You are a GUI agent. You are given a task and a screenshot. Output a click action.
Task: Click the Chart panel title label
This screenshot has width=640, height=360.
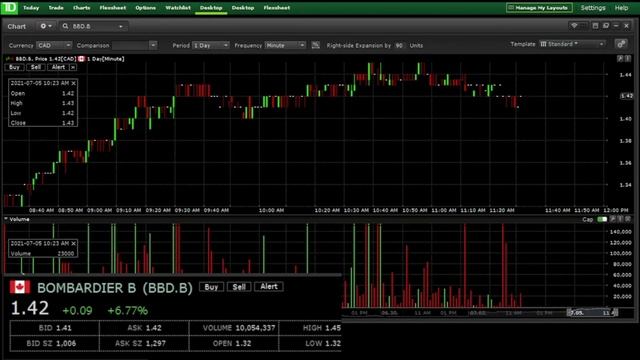[x=16, y=27]
